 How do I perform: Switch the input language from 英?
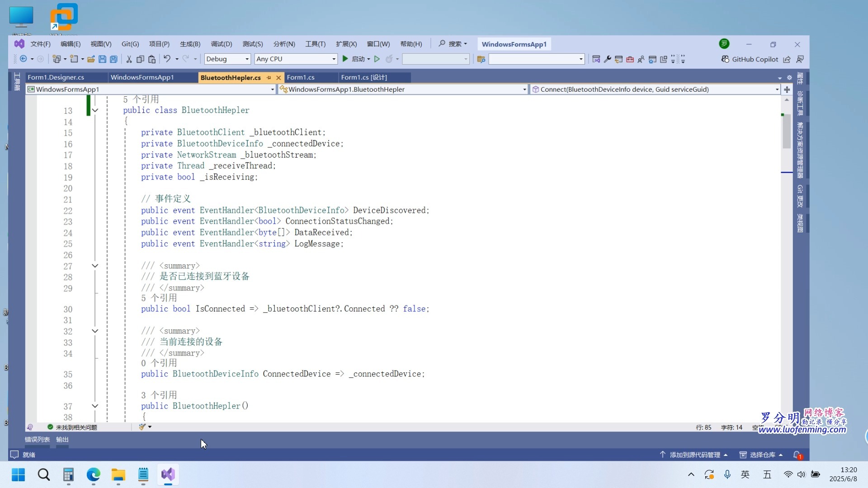pyautogui.click(x=745, y=474)
